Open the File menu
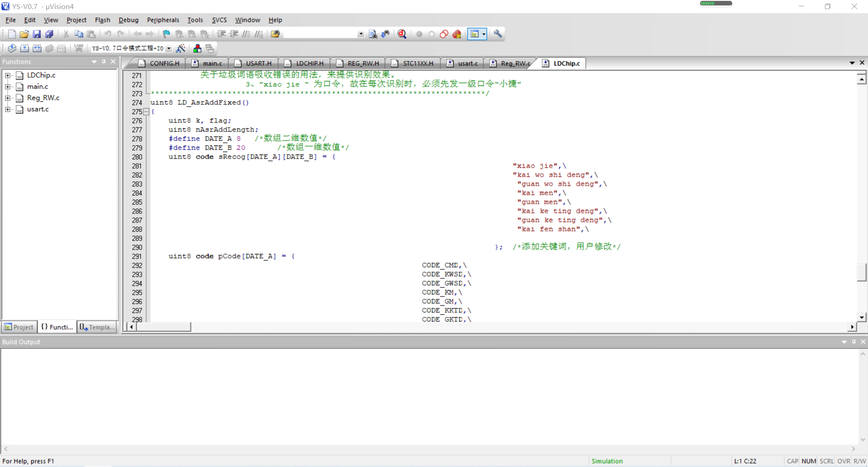The height and width of the screenshot is (467, 868). tap(10, 20)
